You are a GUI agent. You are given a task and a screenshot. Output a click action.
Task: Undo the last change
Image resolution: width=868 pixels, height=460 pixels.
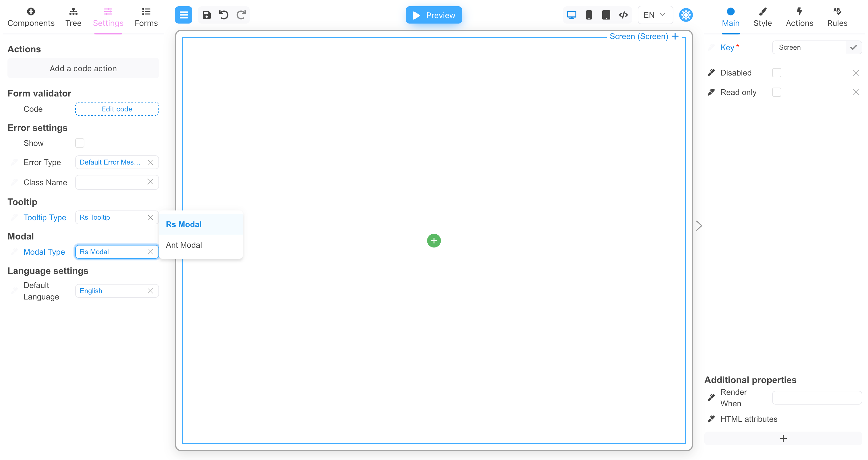(224, 15)
